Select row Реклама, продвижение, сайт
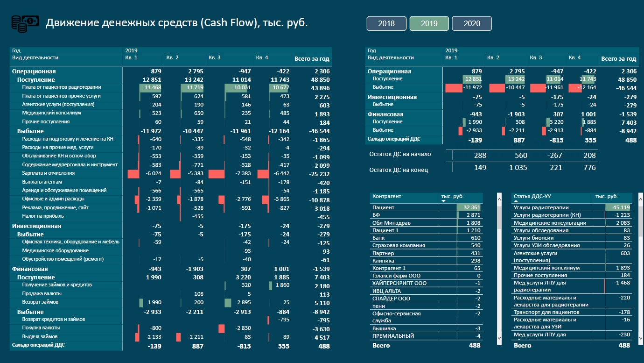644x363 pixels. coord(170,208)
